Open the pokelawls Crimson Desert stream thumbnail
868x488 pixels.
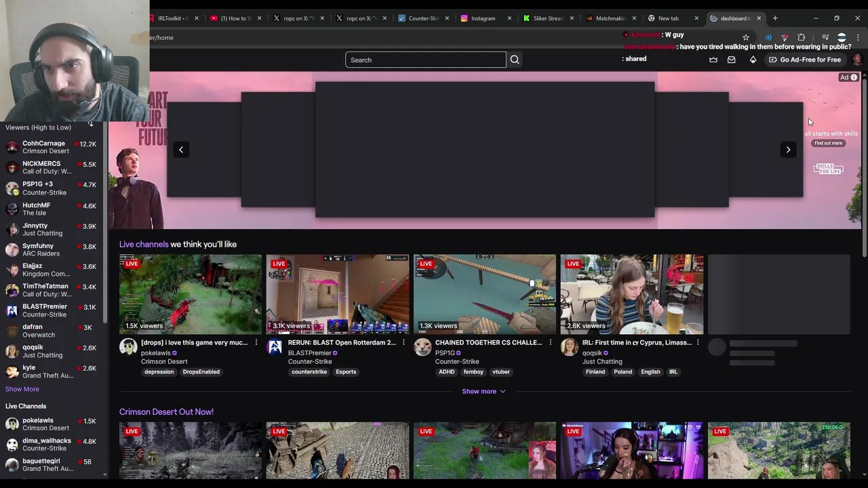(x=191, y=295)
